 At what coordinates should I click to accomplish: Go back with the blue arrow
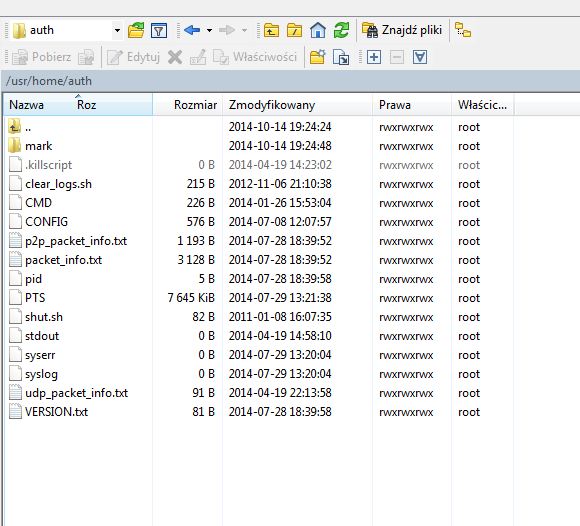192,30
